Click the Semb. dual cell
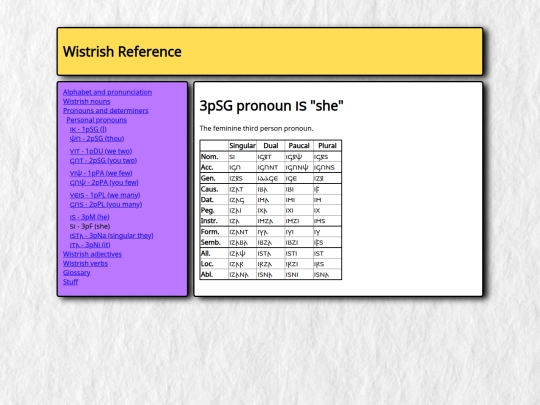The image size is (540, 405). (x=271, y=242)
